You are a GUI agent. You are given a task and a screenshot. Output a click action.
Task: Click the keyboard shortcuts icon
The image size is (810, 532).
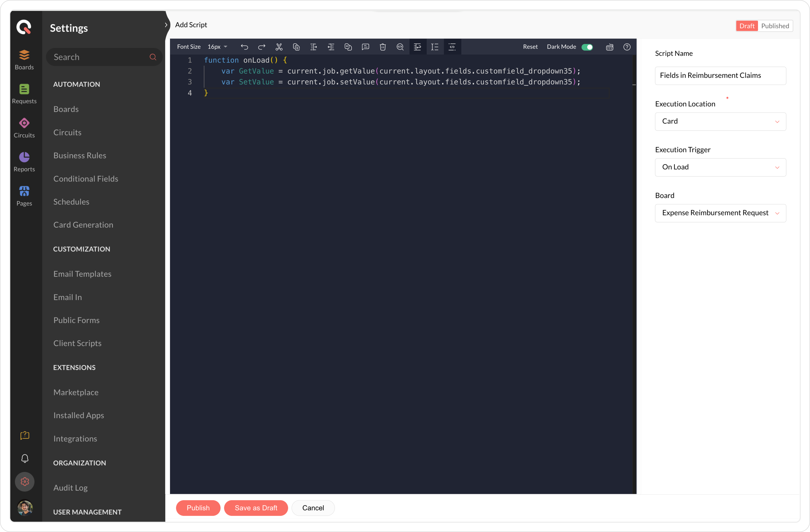point(609,47)
